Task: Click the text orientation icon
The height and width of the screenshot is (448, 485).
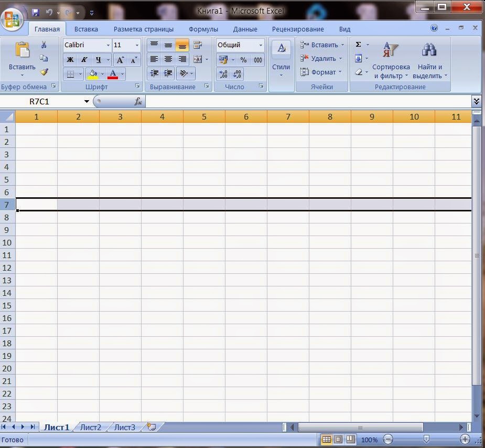Action: pos(184,73)
